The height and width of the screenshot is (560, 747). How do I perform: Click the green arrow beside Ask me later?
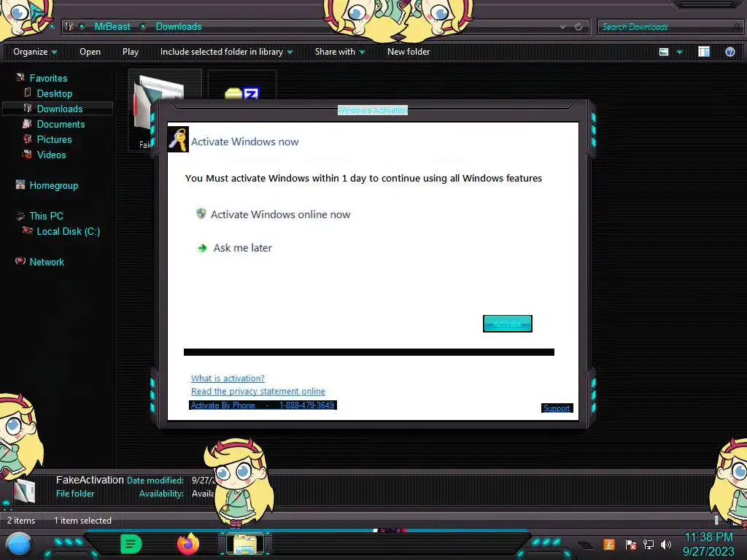202,248
